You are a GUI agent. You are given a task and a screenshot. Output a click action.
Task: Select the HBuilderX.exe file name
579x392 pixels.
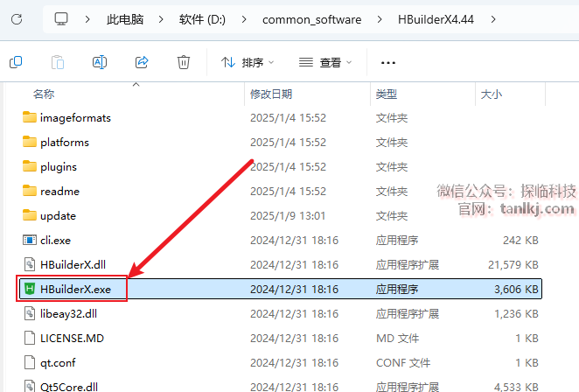tap(76, 290)
